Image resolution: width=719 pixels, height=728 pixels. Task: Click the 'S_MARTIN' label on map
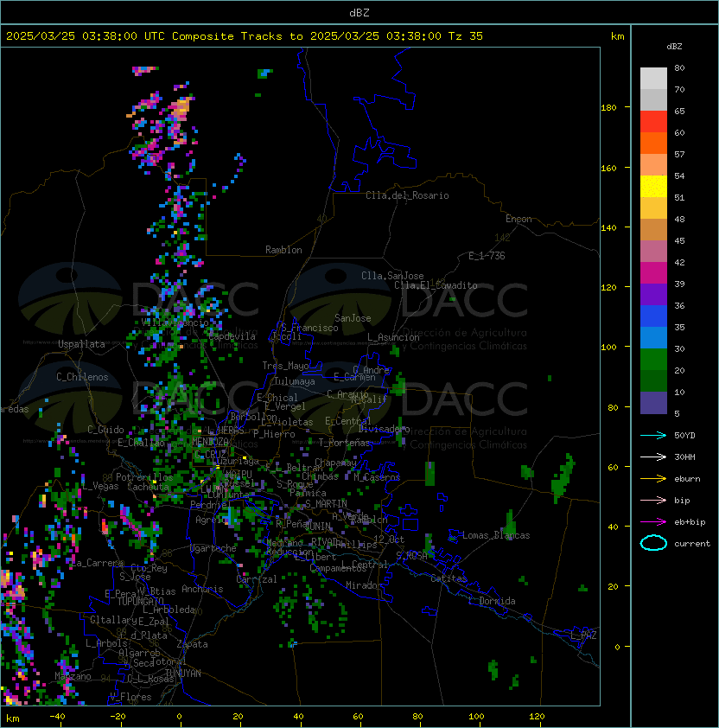[326, 504]
